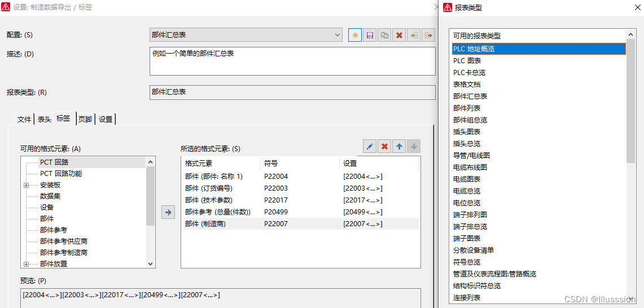Open the 设置 tab

point(106,119)
